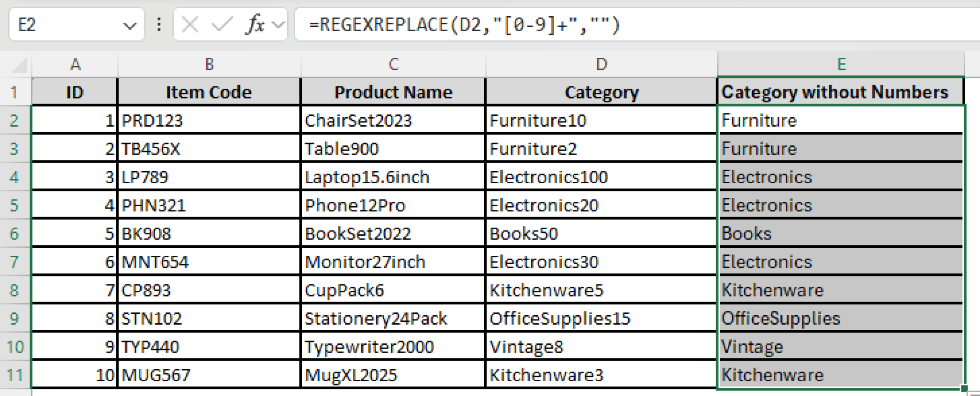
Task: Click row header 11
Action: [14, 374]
